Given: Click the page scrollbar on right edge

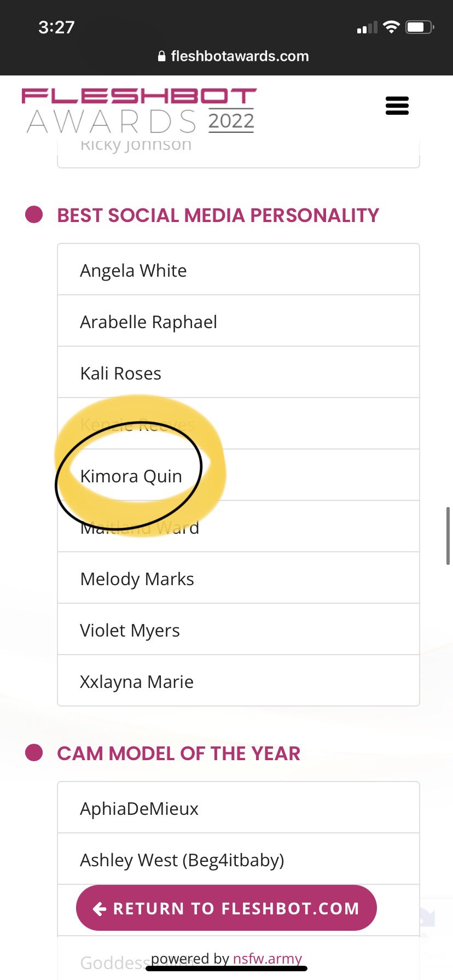Looking at the screenshot, I should pyautogui.click(x=448, y=536).
